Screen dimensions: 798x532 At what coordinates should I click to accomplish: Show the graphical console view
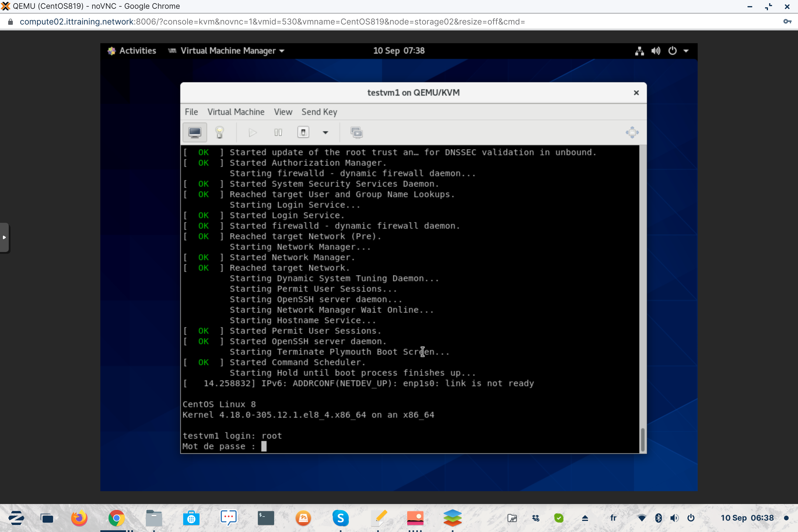(x=195, y=132)
